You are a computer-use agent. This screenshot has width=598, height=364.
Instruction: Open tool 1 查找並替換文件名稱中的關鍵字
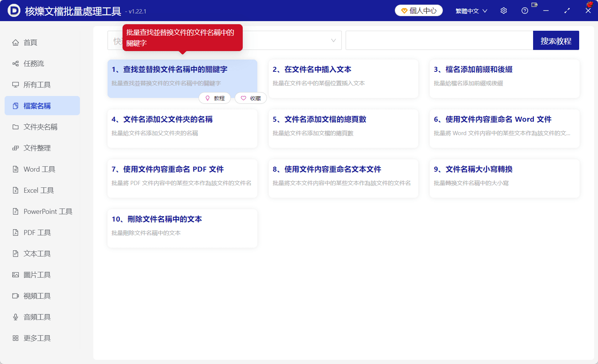click(x=182, y=79)
